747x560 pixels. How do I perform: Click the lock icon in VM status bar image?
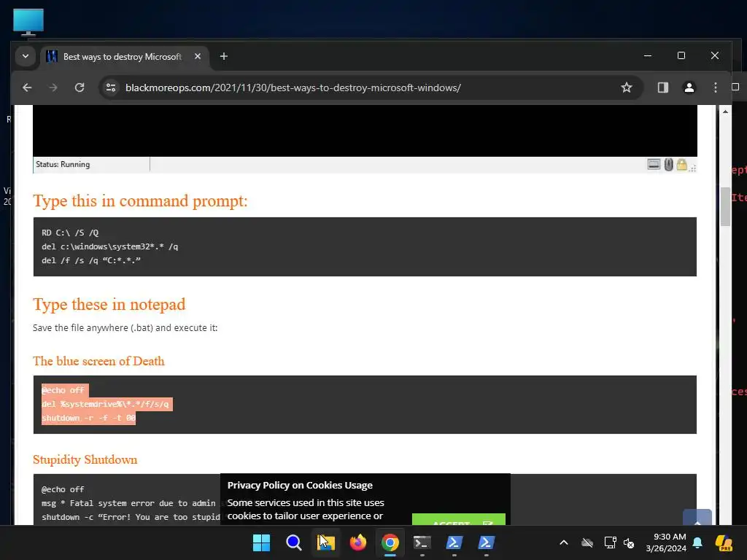tap(682, 165)
